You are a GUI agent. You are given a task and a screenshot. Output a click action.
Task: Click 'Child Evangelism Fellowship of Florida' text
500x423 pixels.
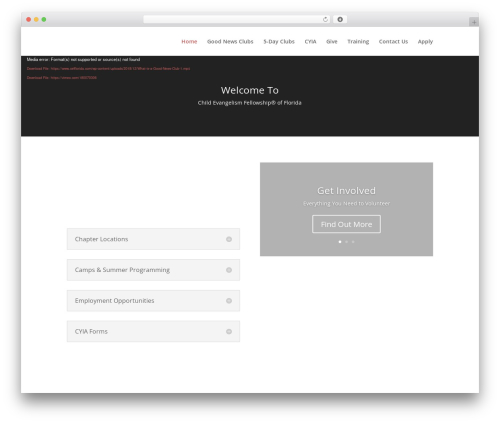(250, 103)
